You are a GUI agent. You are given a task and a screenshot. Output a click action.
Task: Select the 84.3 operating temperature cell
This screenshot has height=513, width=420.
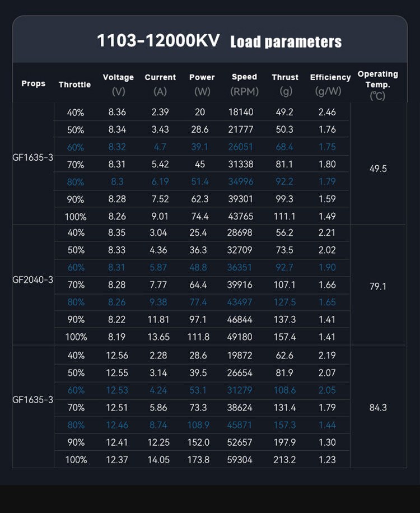point(378,408)
